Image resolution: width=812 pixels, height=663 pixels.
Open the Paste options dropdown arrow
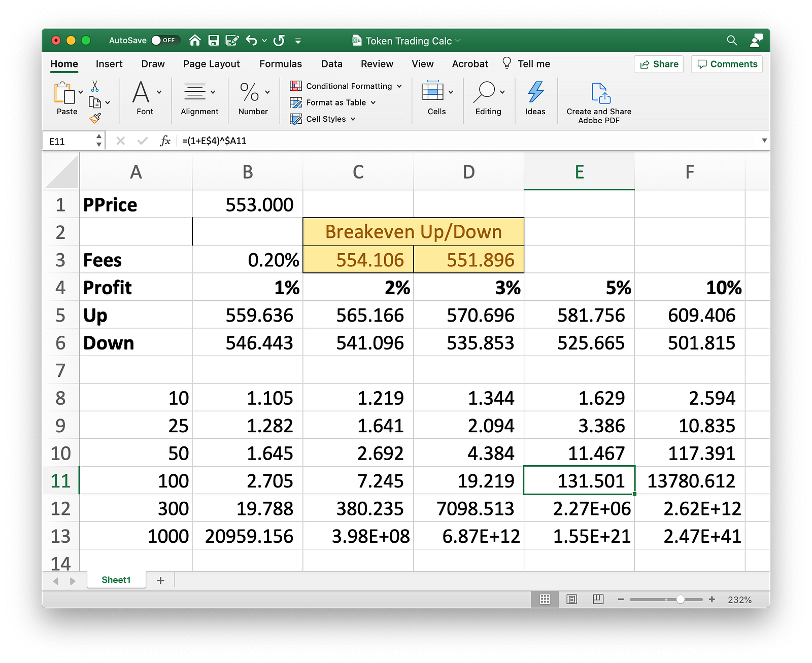point(81,92)
